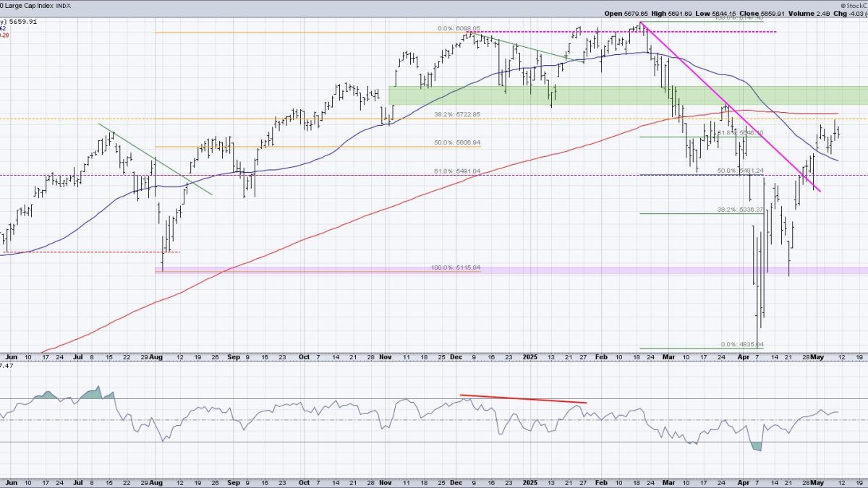Select the steep magenta downtrend line
868x488 pixels.
(731, 107)
